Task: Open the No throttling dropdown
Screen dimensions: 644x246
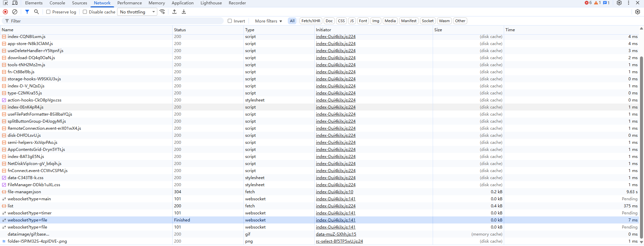Action: [x=138, y=12]
